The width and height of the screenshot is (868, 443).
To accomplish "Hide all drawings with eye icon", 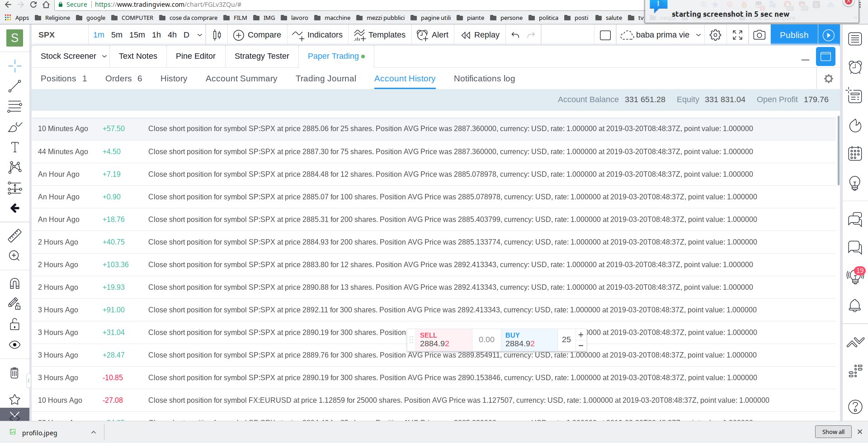I will [x=14, y=345].
